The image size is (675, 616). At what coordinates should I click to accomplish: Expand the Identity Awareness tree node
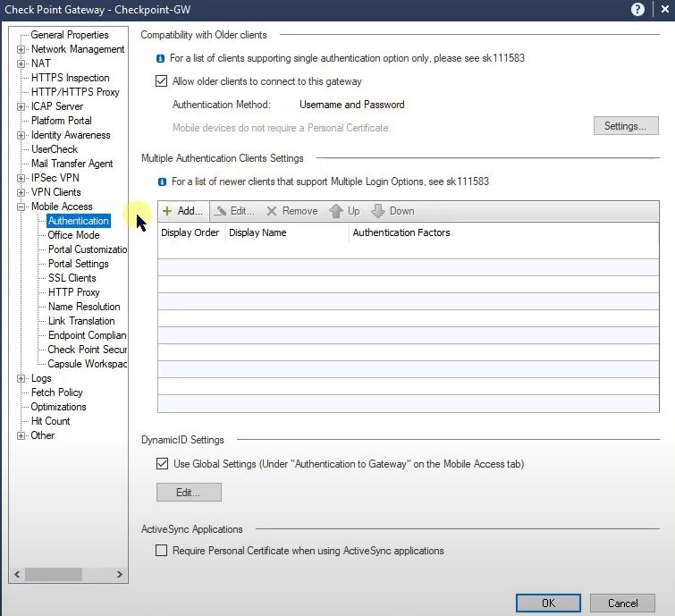point(21,135)
